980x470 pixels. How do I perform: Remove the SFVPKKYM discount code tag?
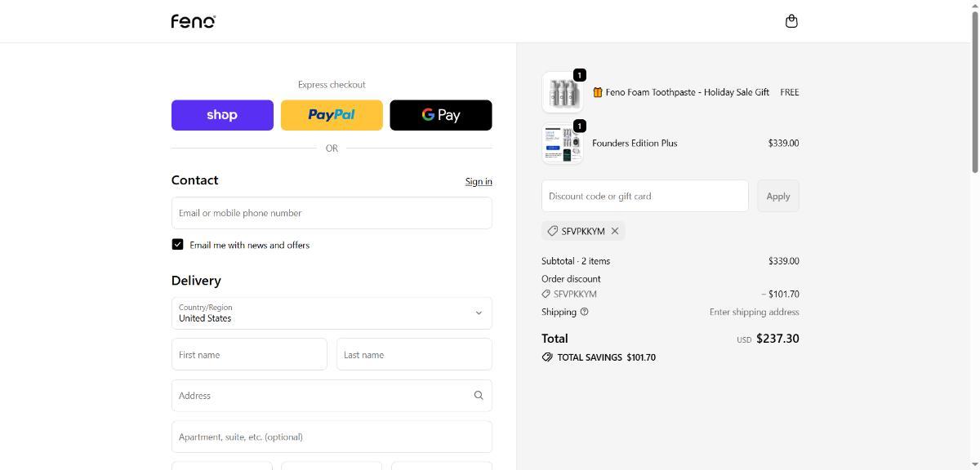(x=615, y=231)
